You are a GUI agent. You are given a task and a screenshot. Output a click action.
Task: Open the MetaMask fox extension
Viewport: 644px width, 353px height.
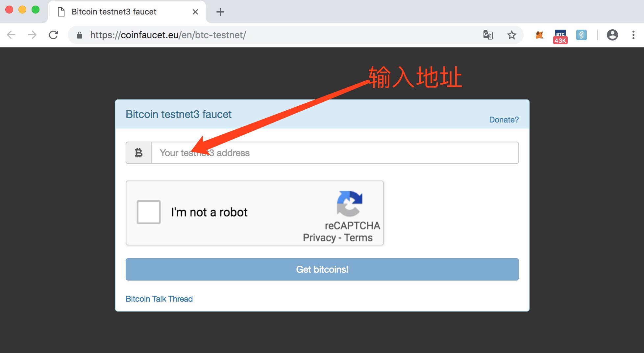point(539,35)
